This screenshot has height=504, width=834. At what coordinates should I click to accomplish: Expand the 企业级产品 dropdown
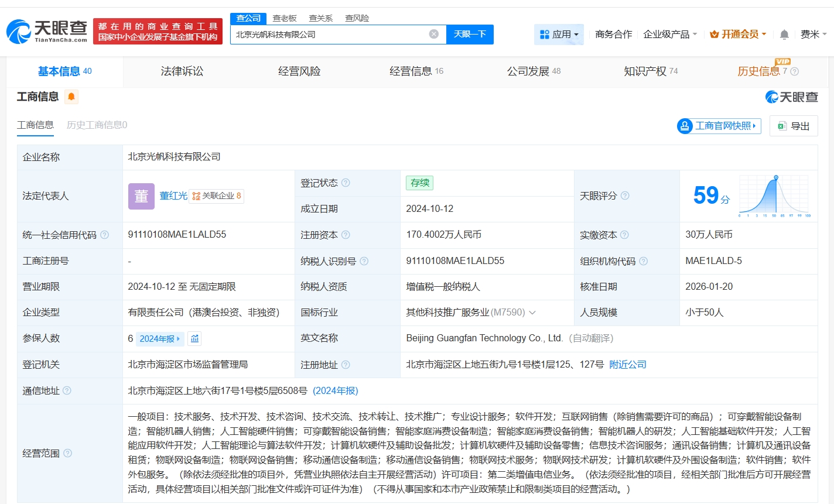670,35
